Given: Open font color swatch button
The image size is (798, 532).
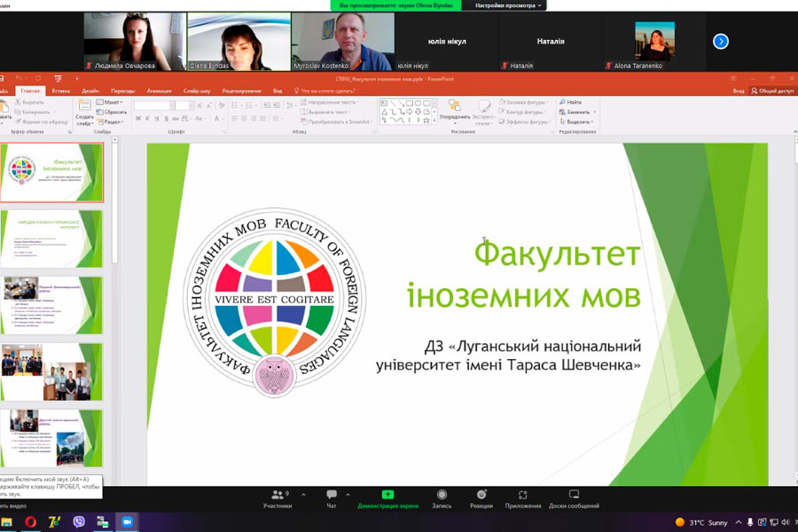Looking at the screenshot, I should (x=218, y=119).
